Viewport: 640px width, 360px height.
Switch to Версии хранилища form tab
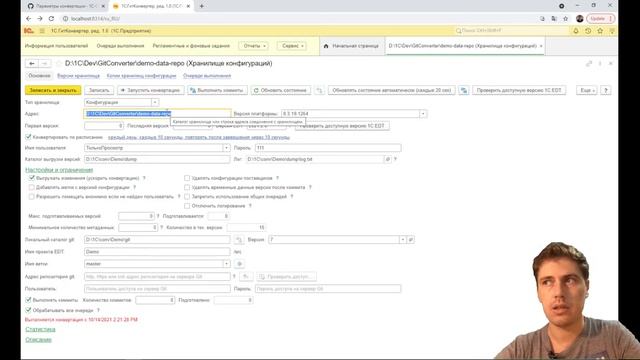(78, 76)
